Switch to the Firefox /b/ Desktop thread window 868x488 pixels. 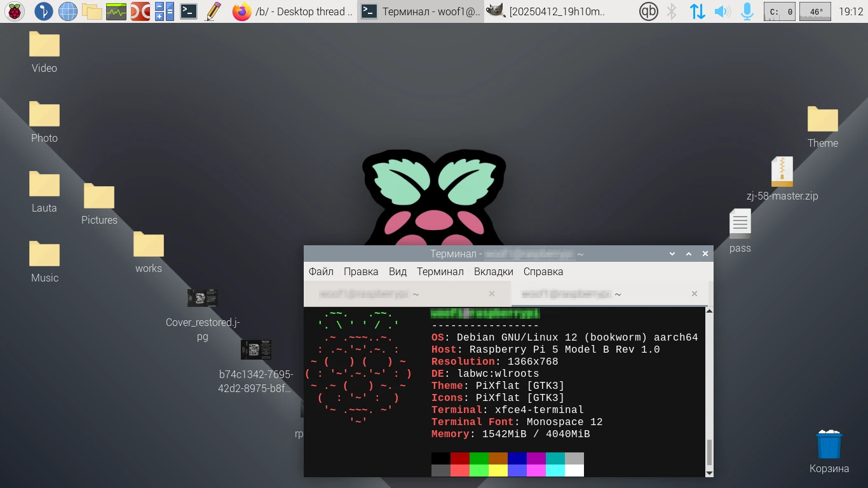292,11
